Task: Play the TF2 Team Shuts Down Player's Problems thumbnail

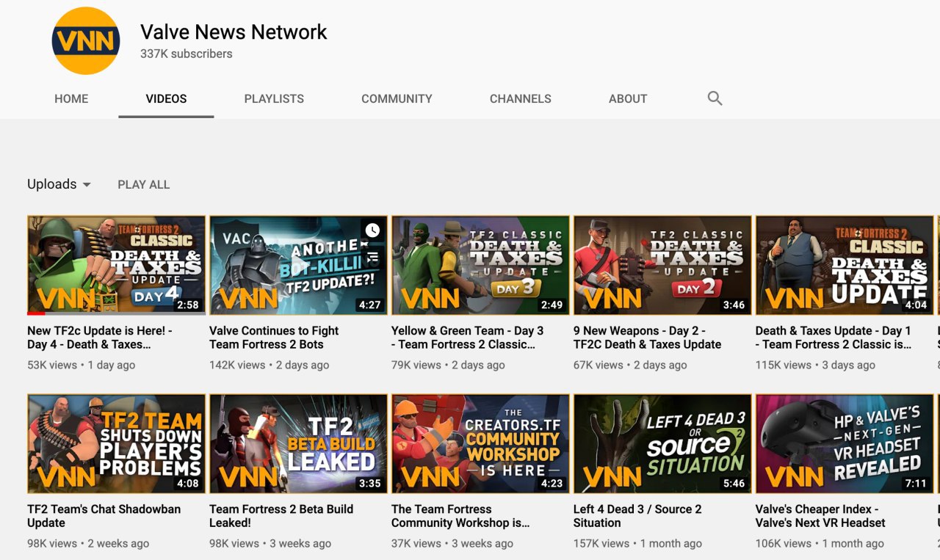Action: click(117, 443)
